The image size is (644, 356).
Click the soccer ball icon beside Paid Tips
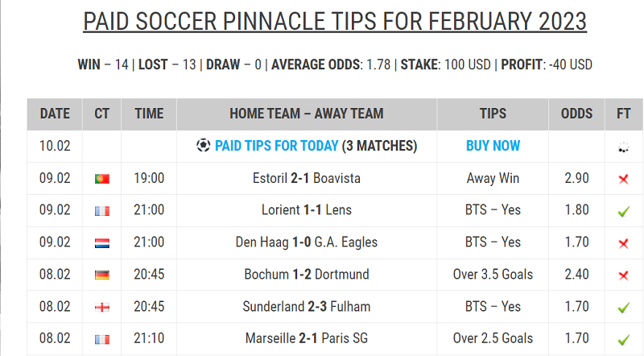click(203, 146)
